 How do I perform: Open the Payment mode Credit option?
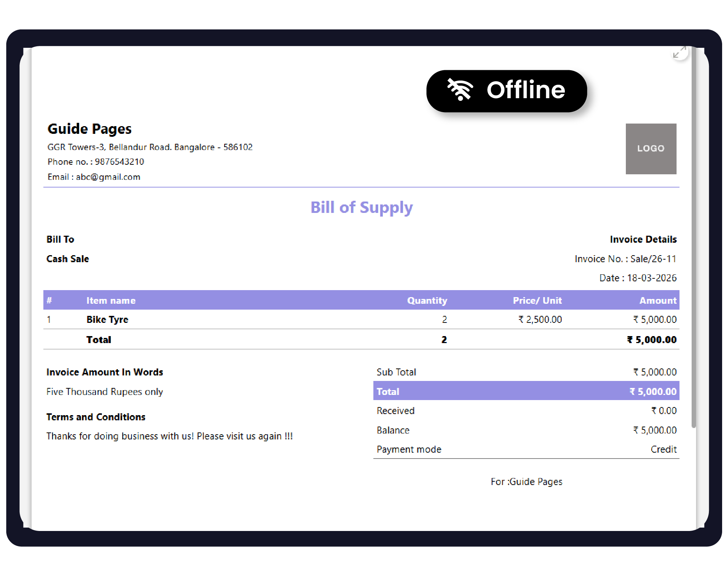tap(663, 449)
